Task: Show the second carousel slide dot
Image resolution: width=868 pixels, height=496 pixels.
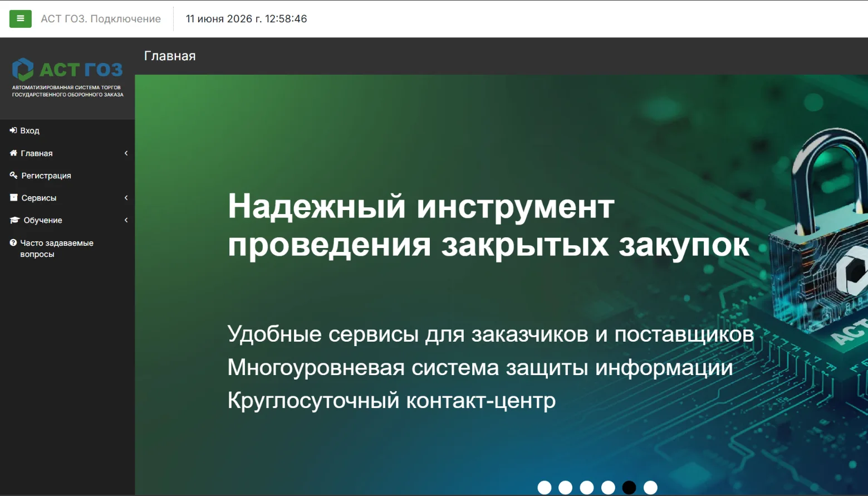Action: click(x=566, y=488)
